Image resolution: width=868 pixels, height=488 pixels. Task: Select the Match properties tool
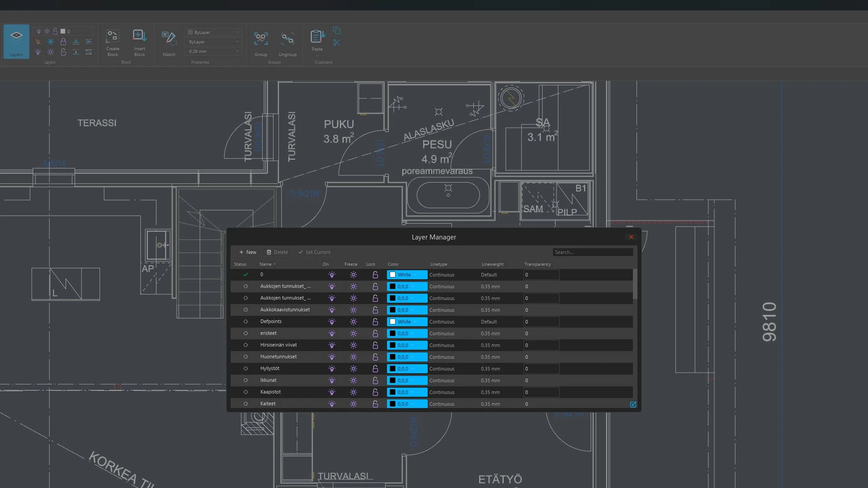[x=169, y=43]
